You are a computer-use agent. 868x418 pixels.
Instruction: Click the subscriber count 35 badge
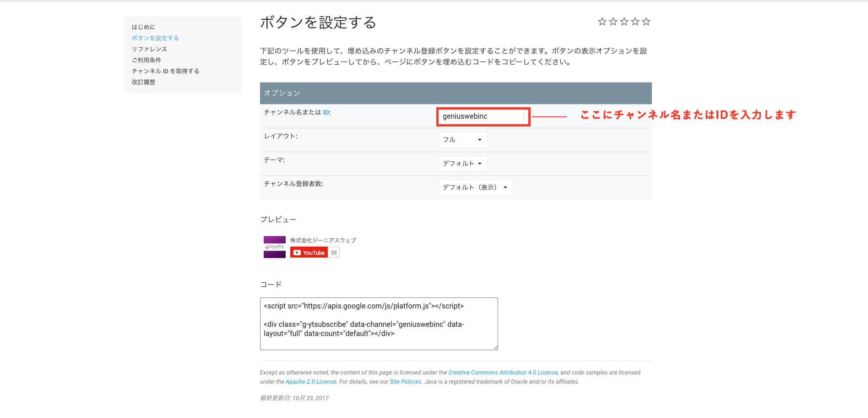(x=334, y=253)
